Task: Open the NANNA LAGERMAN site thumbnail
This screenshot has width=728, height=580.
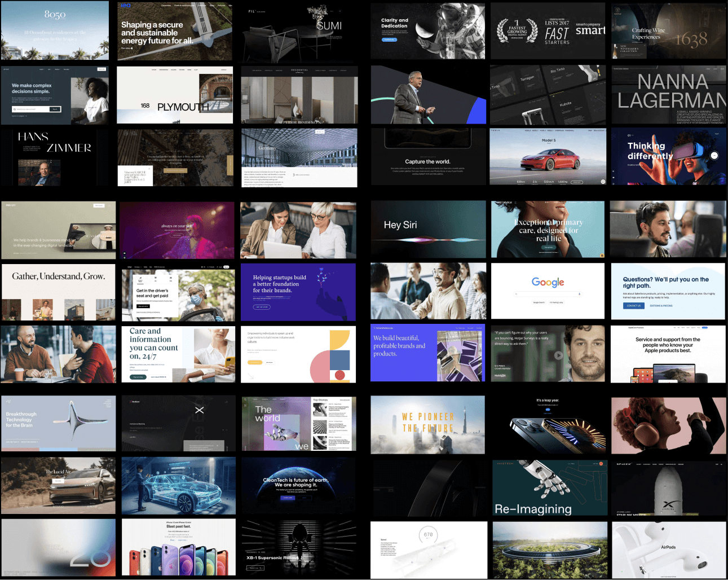Action: tap(669, 95)
